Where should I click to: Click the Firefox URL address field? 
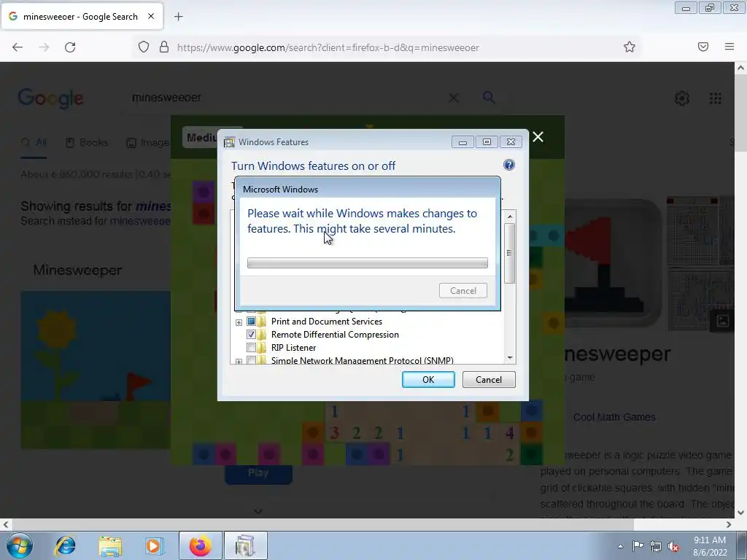pos(328,47)
